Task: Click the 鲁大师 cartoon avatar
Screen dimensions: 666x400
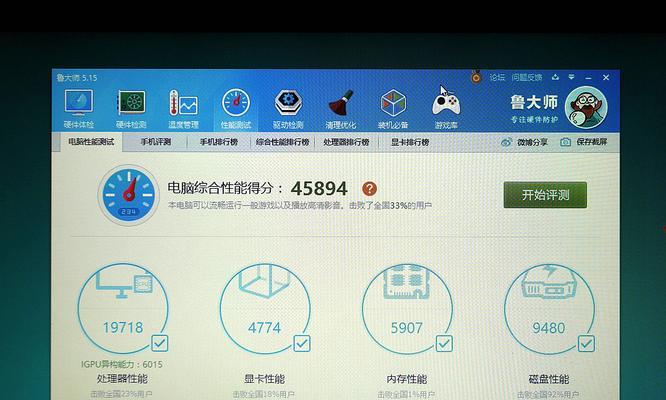Action: tap(586, 107)
